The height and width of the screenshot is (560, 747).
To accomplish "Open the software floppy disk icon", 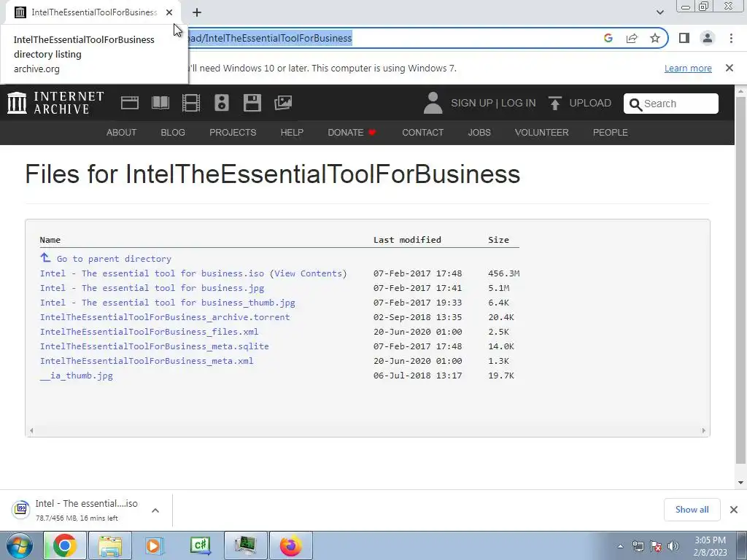I will click(x=252, y=103).
